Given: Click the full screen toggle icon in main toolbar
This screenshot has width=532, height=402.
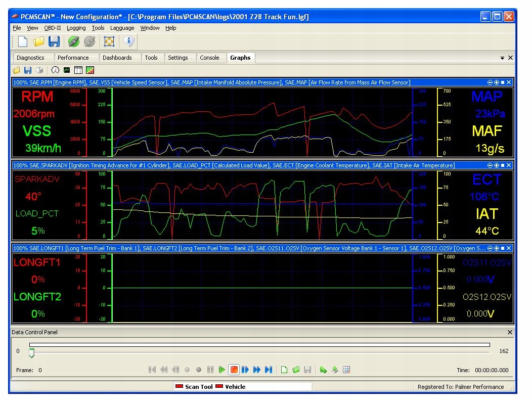Looking at the screenshot, I should click(109, 41).
